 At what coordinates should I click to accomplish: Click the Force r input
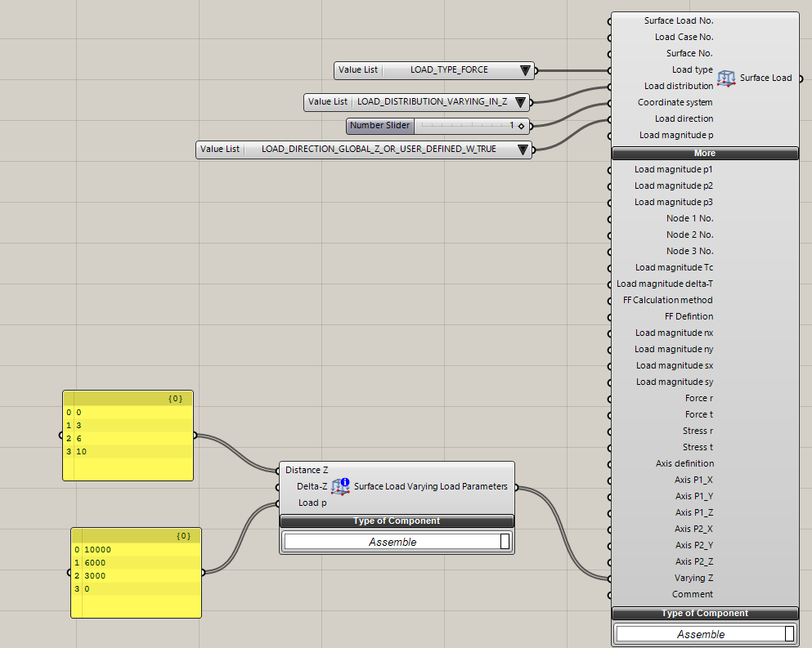[698, 399]
